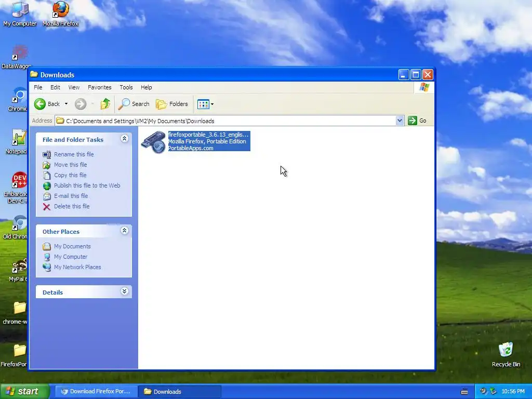532x399 pixels.
Task: Click Move this file
Action: [71, 165]
